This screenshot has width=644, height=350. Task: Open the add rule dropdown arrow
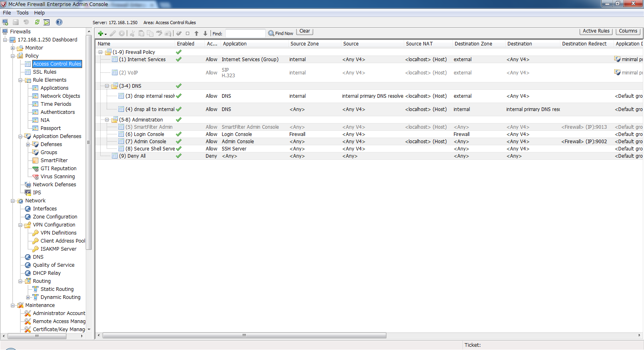pos(106,34)
